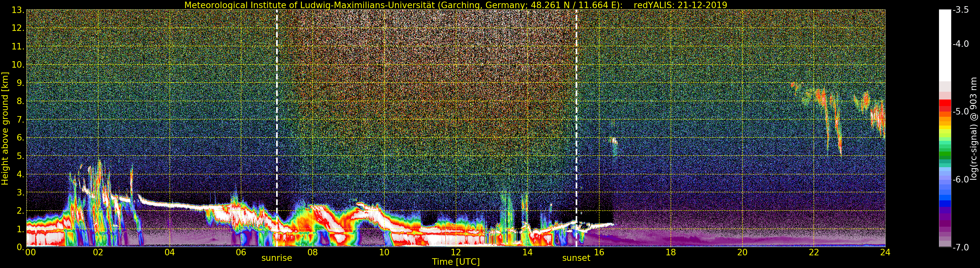Viewport: 980px width, 268px height.
Task: Click the '4.' tick on the height axis
Action: point(20,174)
